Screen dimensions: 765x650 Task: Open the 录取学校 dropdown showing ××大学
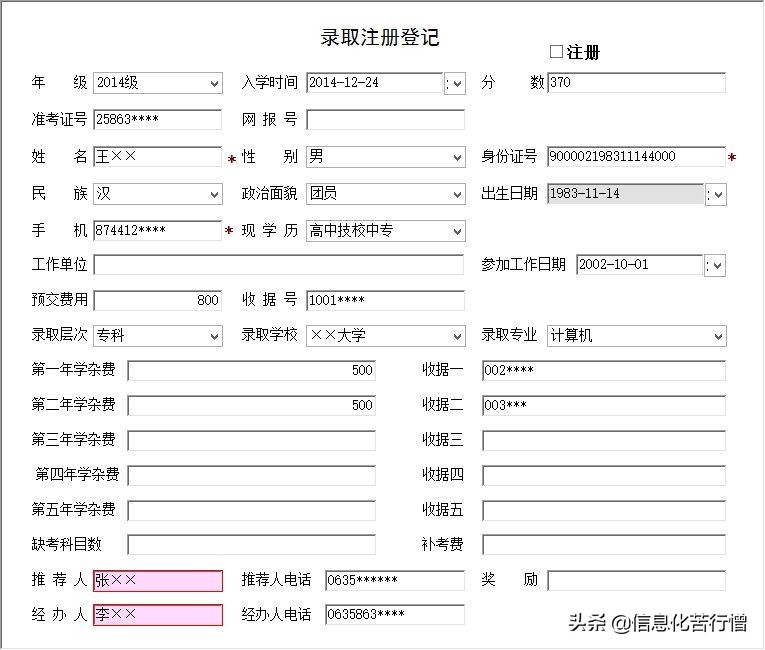tap(385, 336)
